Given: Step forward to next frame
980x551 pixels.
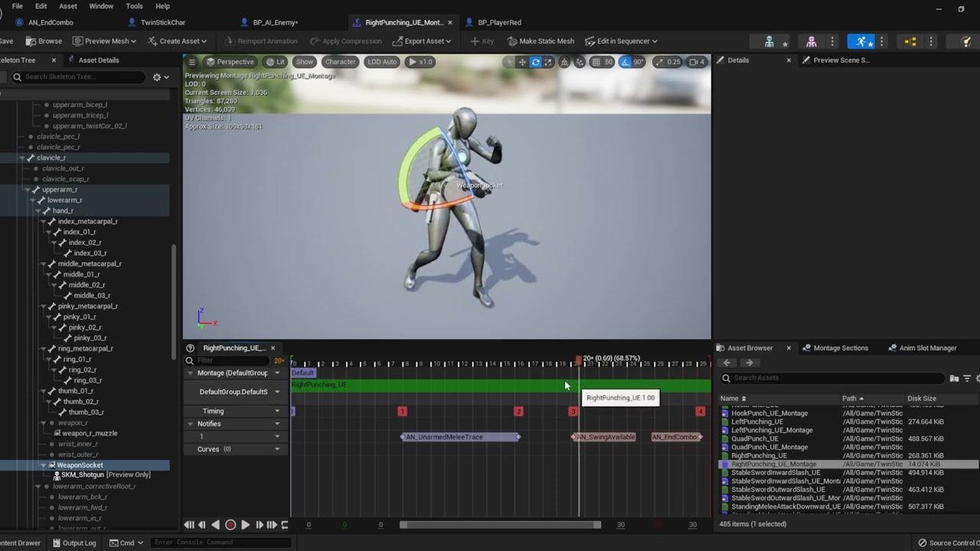Looking at the screenshot, I should pos(259,525).
